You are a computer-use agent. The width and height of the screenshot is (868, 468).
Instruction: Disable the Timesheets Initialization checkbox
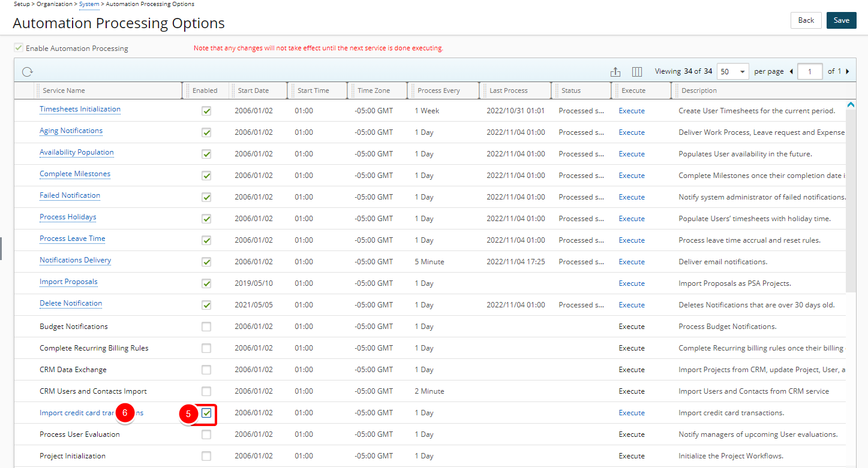click(206, 111)
